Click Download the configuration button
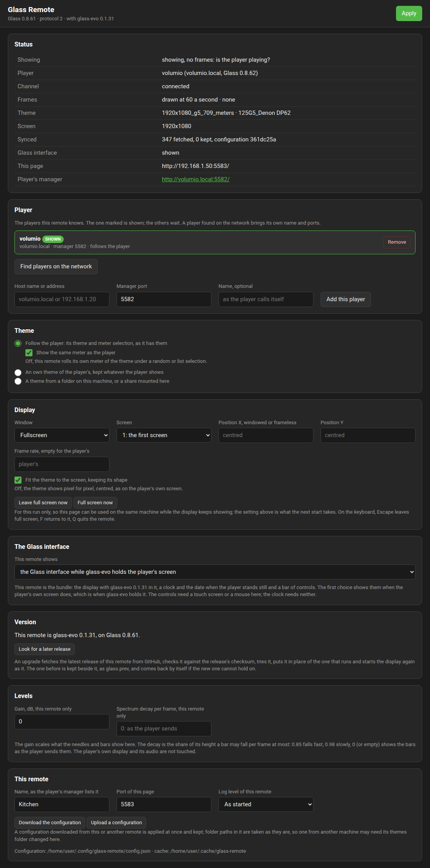Viewport: 430px width, 868px height. click(50, 823)
